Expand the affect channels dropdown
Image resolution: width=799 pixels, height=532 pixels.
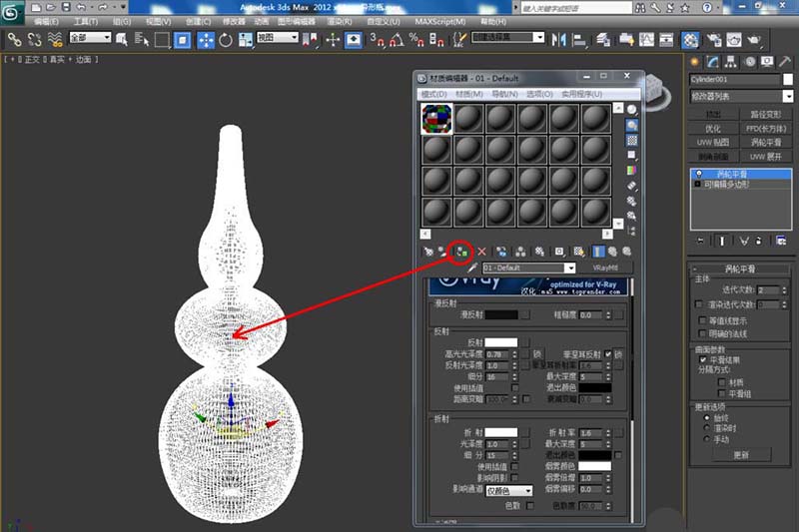[x=508, y=491]
